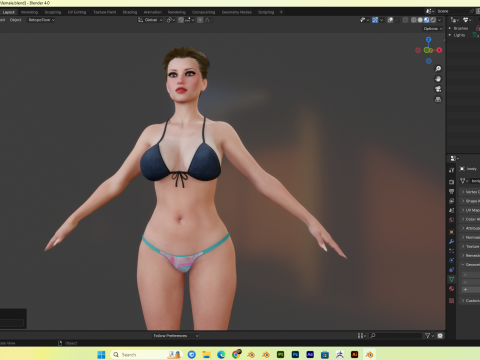This screenshot has height=360, width=480.
Task: Open the Particles properties tab
Action: [x=452, y=251]
